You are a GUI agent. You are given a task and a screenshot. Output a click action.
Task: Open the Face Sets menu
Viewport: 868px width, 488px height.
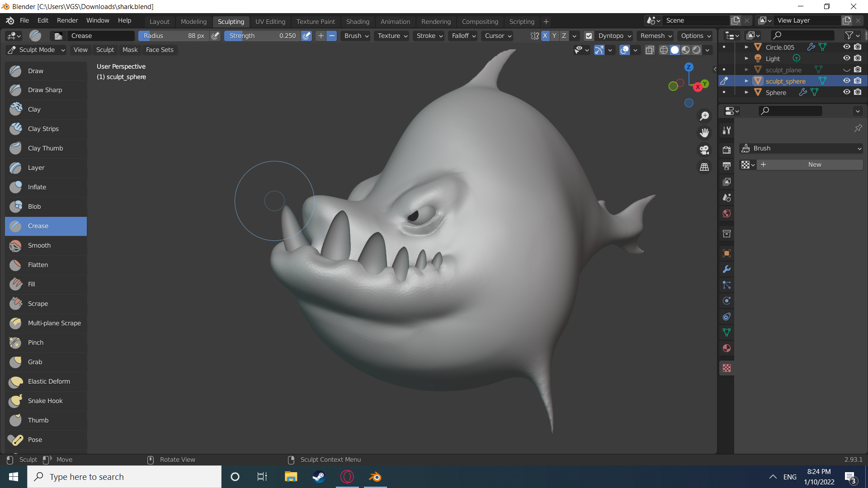tap(160, 50)
